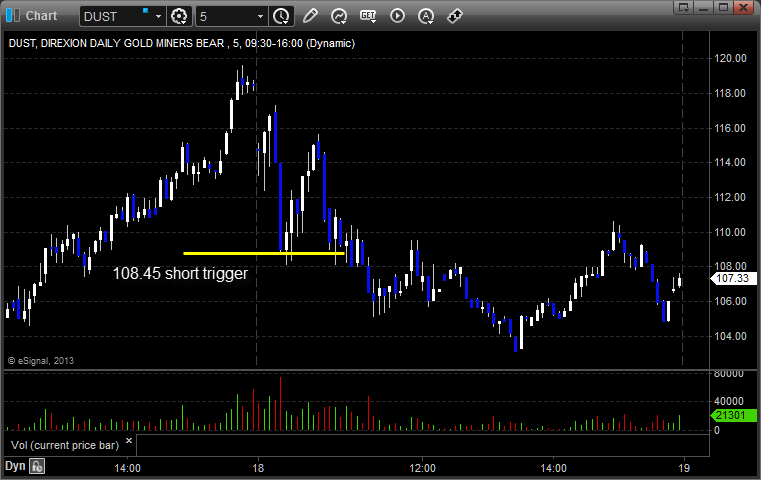This screenshot has width=761, height=480.
Task: Click the Dyn label at bottom left
Action: (x=15, y=466)
